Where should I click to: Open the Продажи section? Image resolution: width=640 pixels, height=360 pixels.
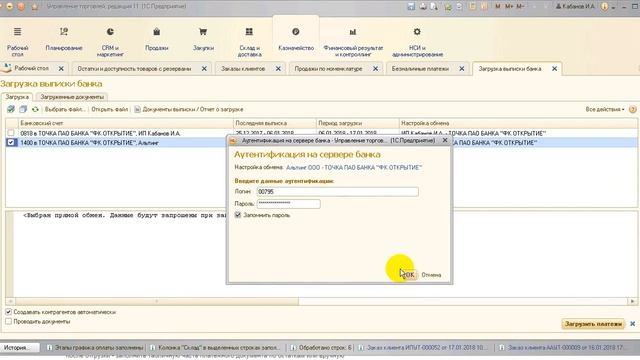tap(157, 39)
